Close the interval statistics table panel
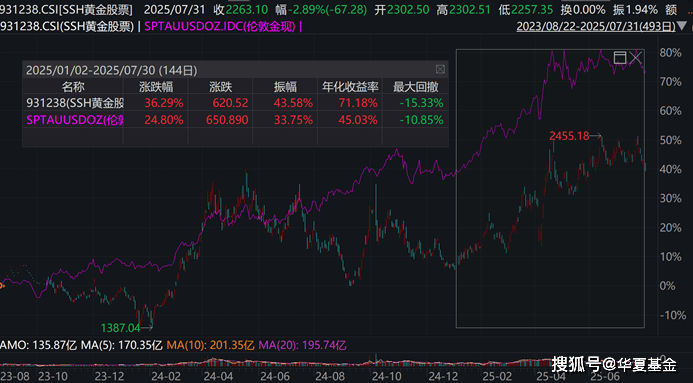The height and width of the screenshot is (383, 693). tap(440, 69)
